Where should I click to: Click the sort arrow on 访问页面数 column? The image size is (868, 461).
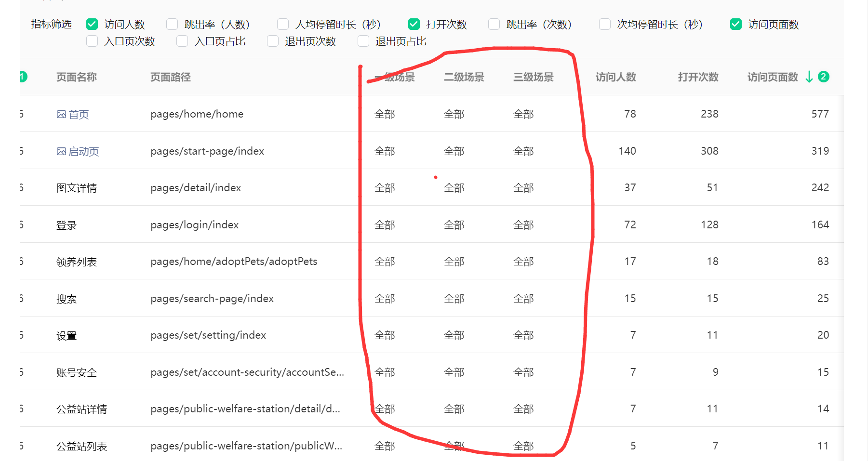tap(809, 77)
